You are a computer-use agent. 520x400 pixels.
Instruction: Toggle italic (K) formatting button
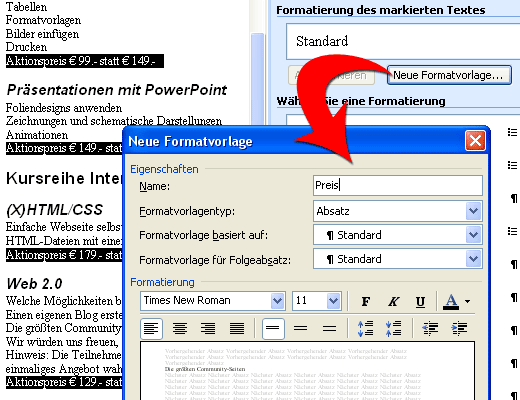[x=393, y=301]
